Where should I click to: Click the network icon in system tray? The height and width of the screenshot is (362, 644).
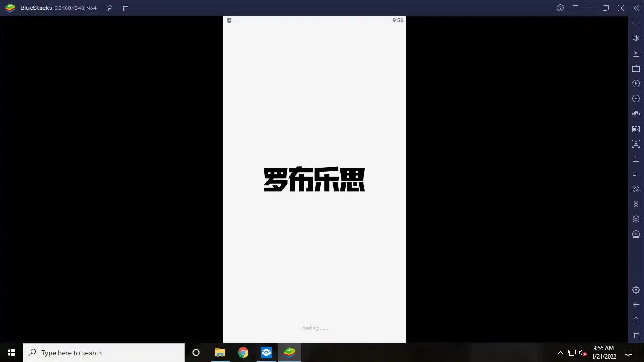coord(572,353)
